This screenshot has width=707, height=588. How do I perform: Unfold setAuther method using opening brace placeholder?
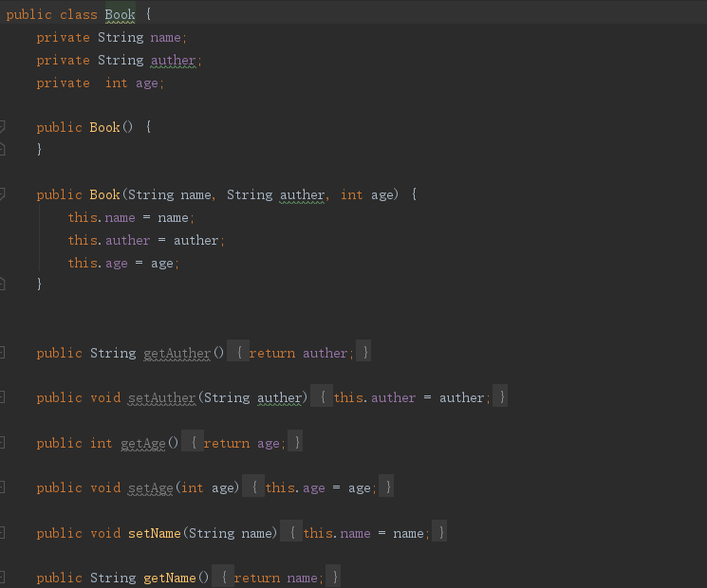(x=322, y=396)
